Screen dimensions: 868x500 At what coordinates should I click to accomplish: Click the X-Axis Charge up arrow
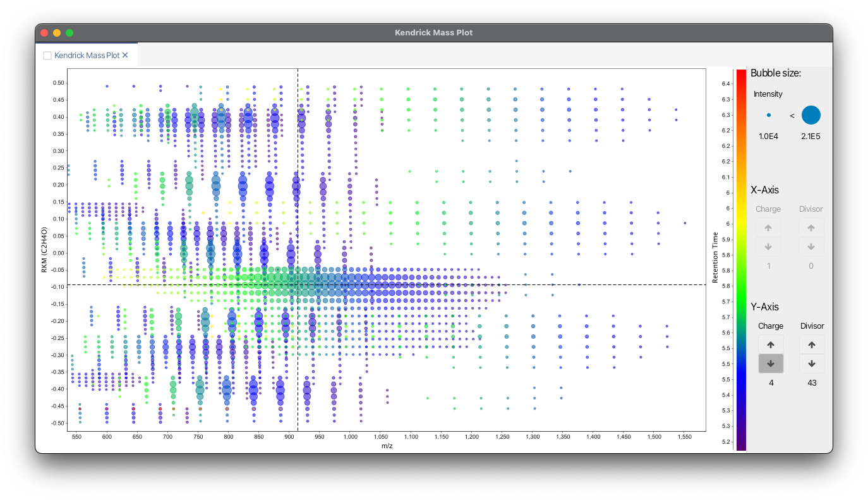(x=769, y=228)
